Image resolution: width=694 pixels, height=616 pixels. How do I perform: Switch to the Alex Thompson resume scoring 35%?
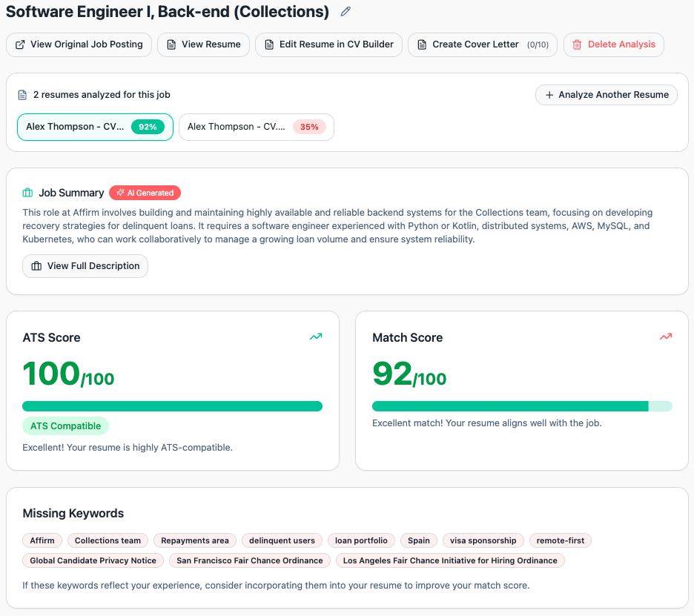256,127
